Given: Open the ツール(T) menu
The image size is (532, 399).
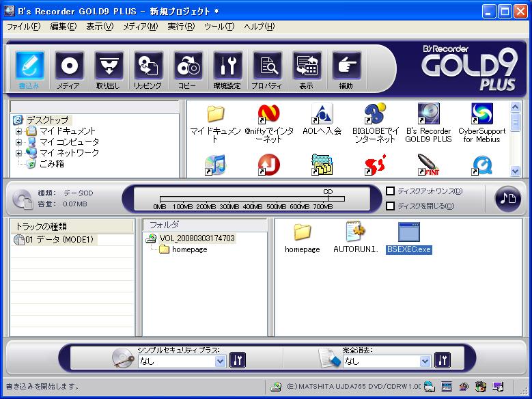Looking at the screenshot, I should (219, 27).
